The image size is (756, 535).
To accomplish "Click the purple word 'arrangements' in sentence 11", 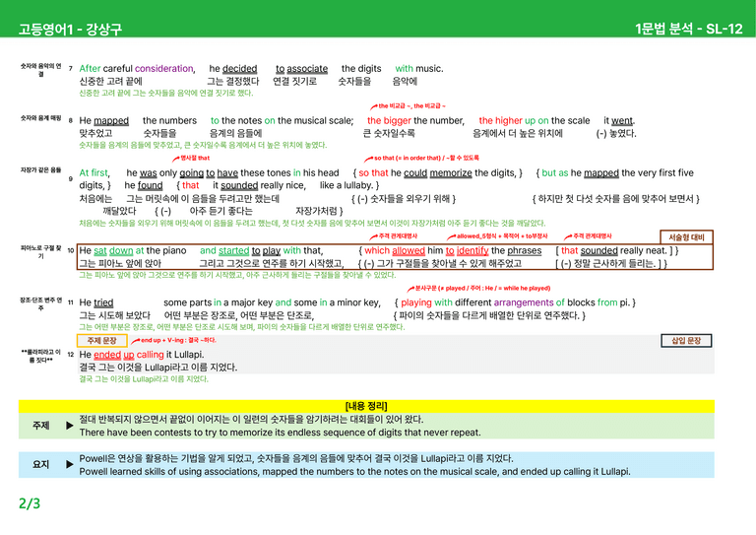I will 524,302.
